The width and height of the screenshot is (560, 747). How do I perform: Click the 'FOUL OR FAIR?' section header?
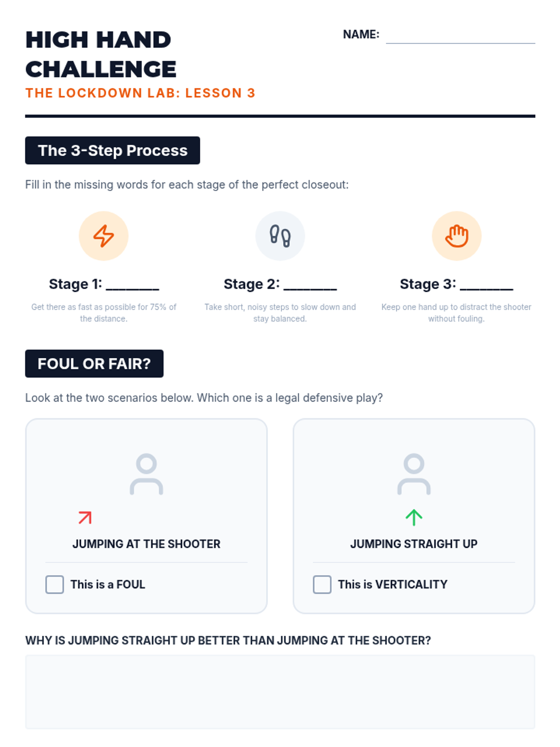94,364
